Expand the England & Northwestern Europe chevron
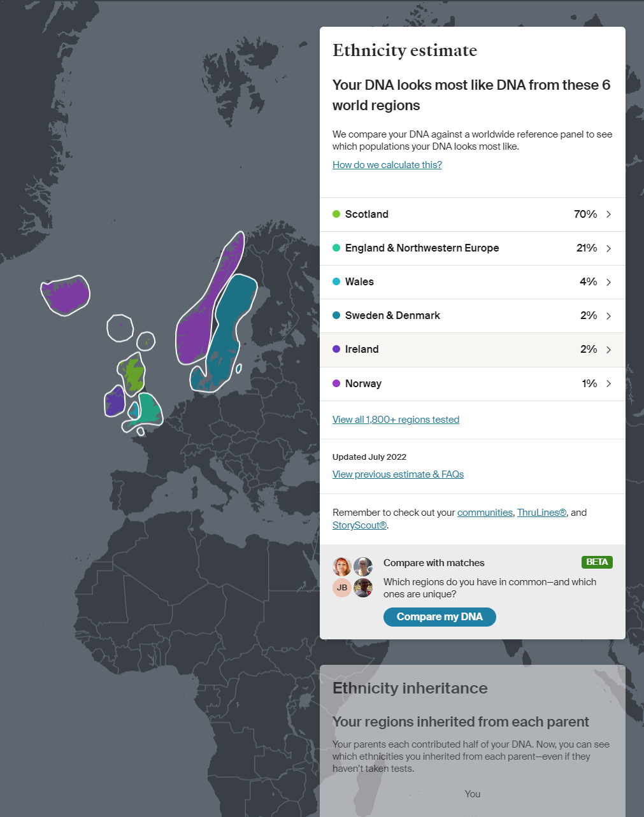Image resolution: width=644 pixels, height=817 pixels. [608, 248]
